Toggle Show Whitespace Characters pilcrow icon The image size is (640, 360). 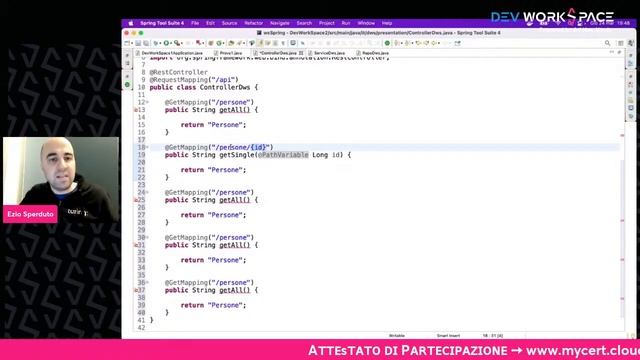click(283, 43)
